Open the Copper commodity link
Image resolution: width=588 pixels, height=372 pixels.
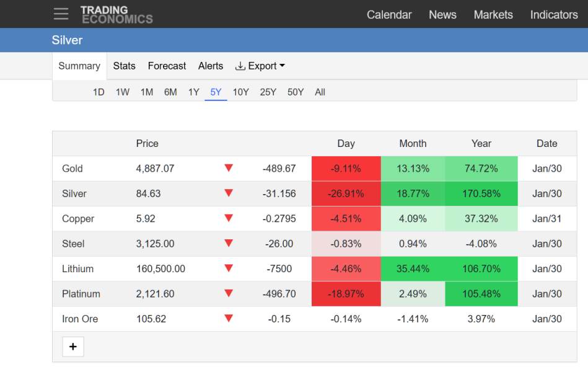pos(78,219)
